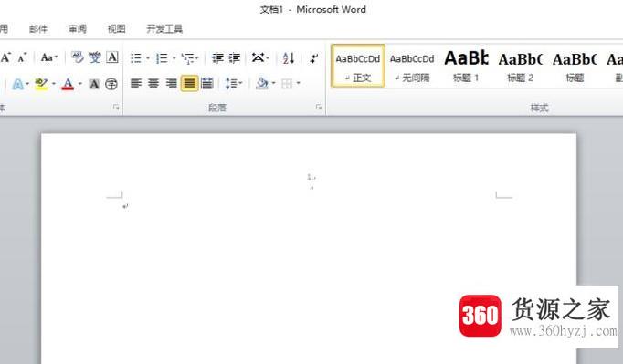Screen dimensions: 623x364
Task: Sort text with the A-Z sort icon
Action: click(289, 58)
